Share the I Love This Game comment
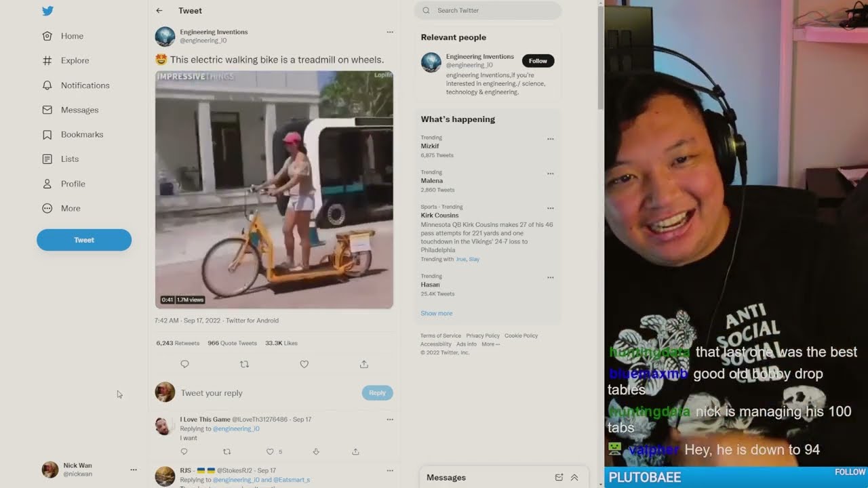The width and height of the screenshot is (868, 488). [x=355, y=451]
